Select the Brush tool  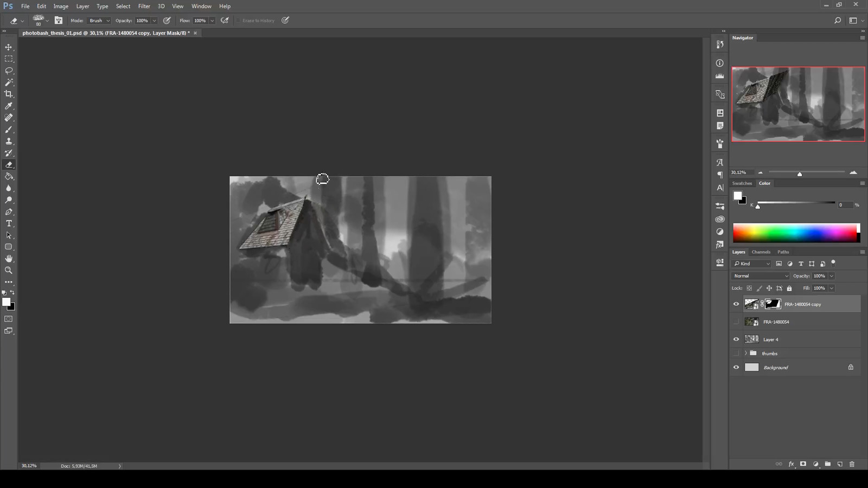(9, 130)
